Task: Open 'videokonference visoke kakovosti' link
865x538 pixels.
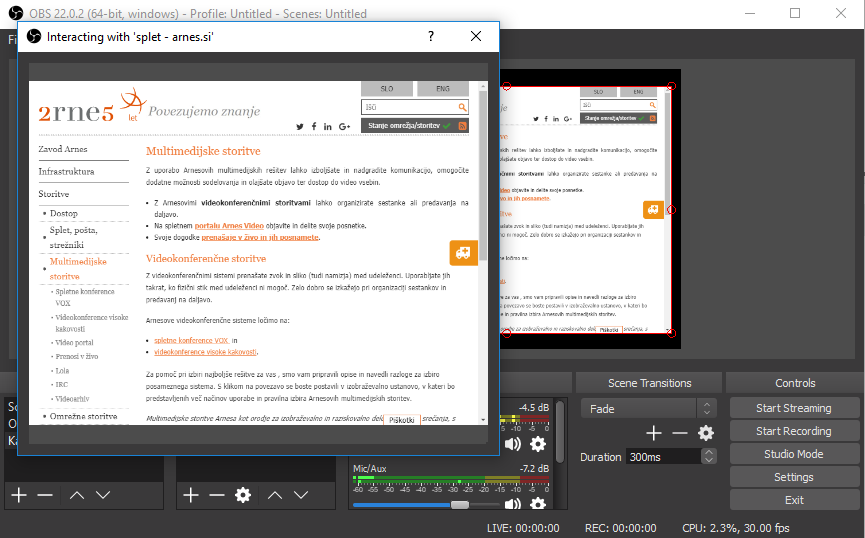Action: coord(205,352)
